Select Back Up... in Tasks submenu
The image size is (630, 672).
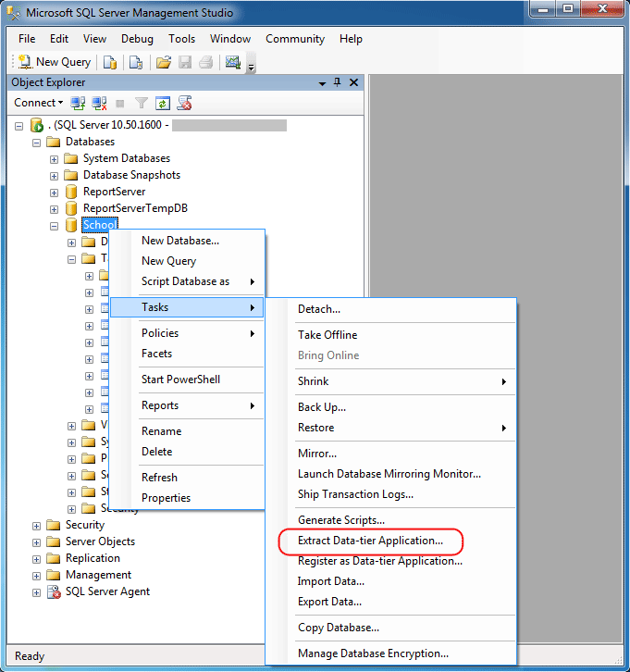coord(391,407)
